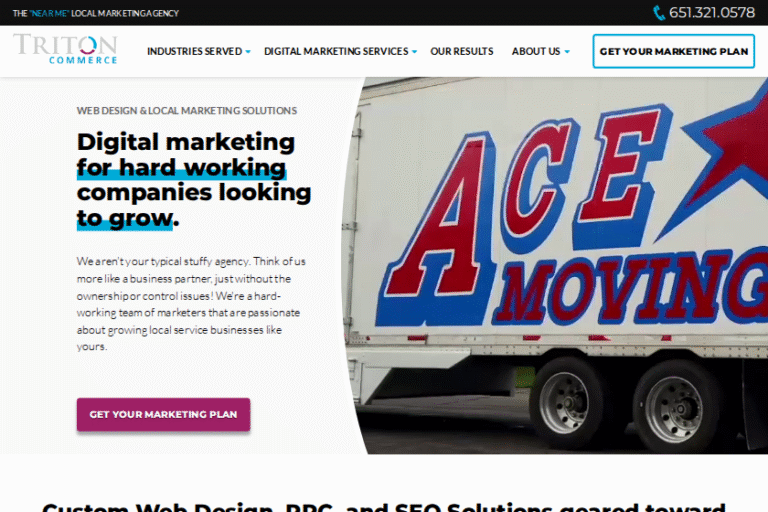Viewport: 768px width, 512px height.
Task: Click the purple Get Your Marketing Plan button
Action: click(163, 414)
